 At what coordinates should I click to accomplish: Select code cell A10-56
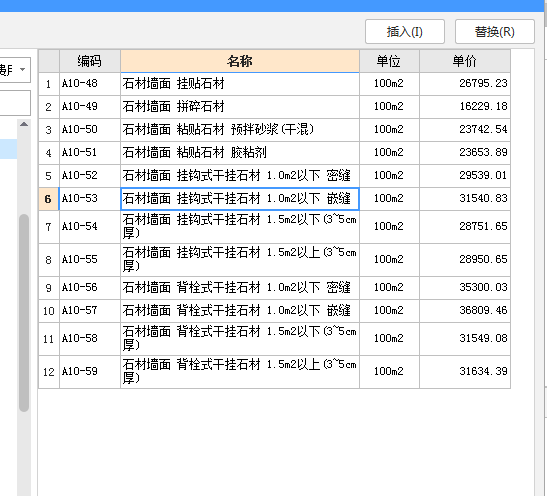click(90, 288)
